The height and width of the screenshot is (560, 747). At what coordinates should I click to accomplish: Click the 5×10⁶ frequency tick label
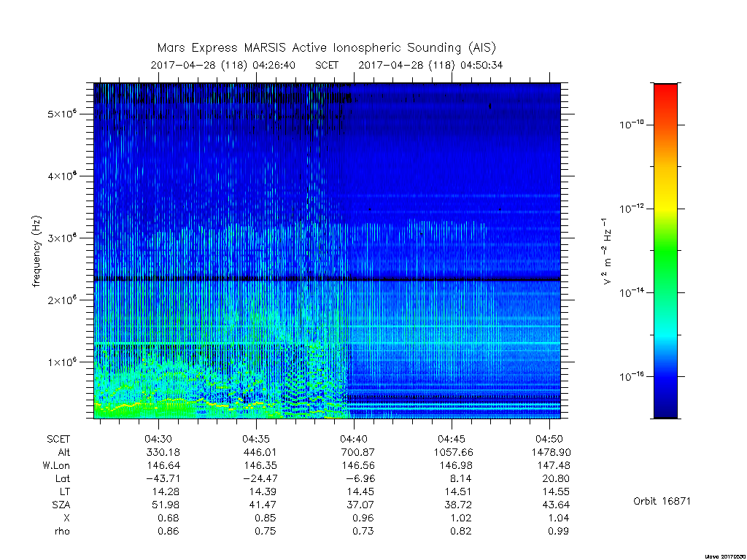point(62,113)
